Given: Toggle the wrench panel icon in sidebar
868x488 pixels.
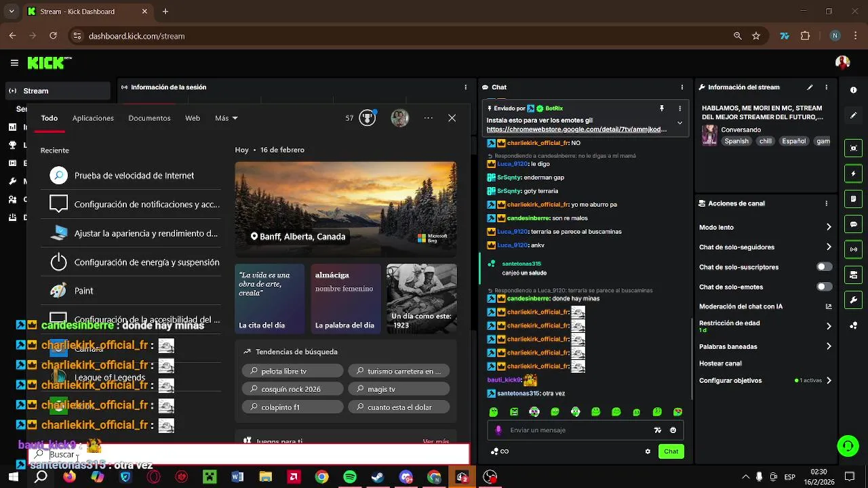Looking at the screenshot, I should point(853,300).
